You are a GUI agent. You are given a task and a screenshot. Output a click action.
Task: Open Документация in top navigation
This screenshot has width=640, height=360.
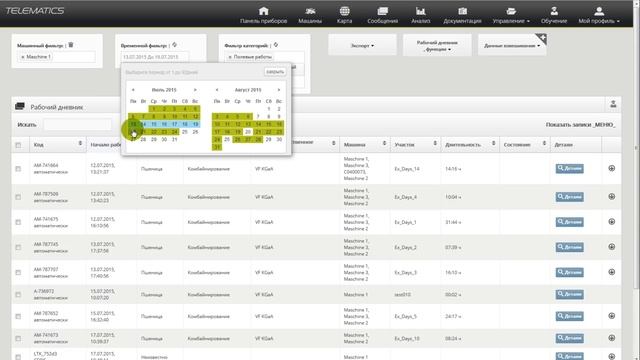coord(462,15)
